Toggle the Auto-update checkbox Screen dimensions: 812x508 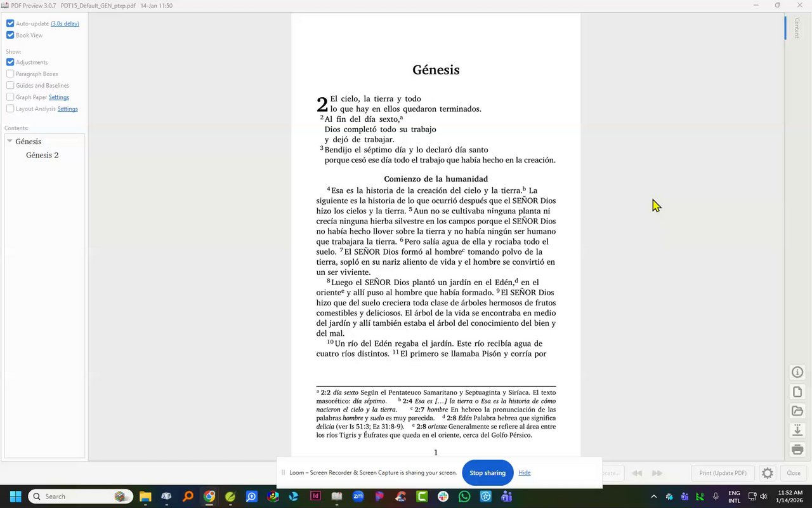point(10,23)
